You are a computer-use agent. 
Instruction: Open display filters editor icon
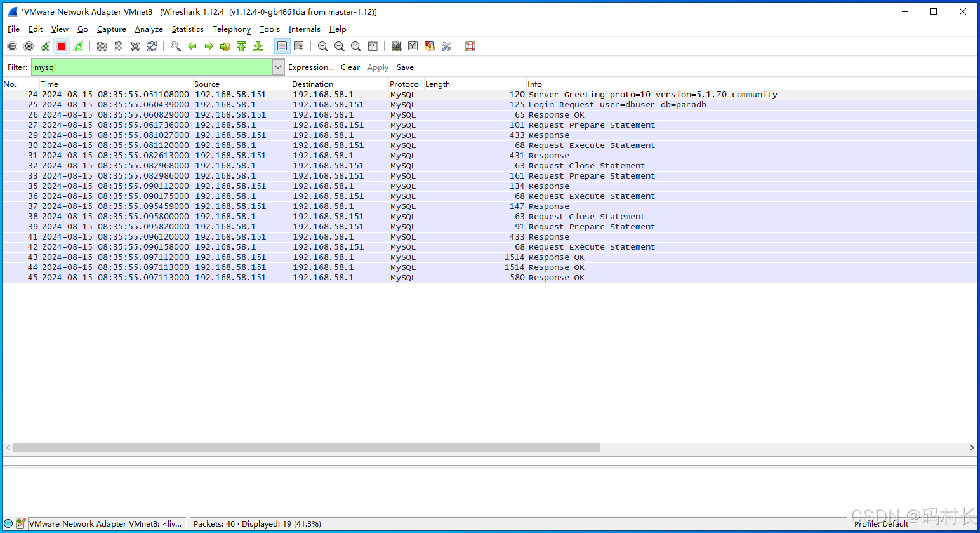pyautogui.click(x=413, y=46)
